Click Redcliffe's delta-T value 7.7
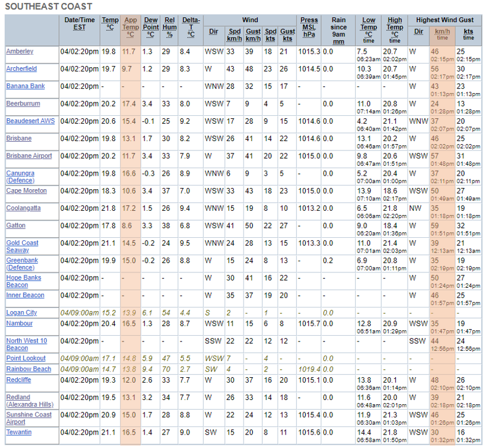The width and height of the screenshot is (486, 448). pos(185,380)
